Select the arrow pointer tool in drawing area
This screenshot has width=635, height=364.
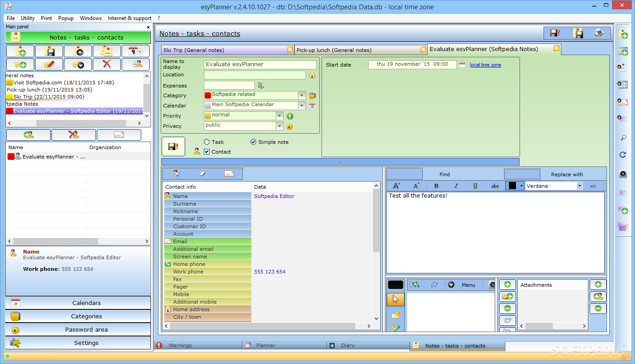point(395,300)
